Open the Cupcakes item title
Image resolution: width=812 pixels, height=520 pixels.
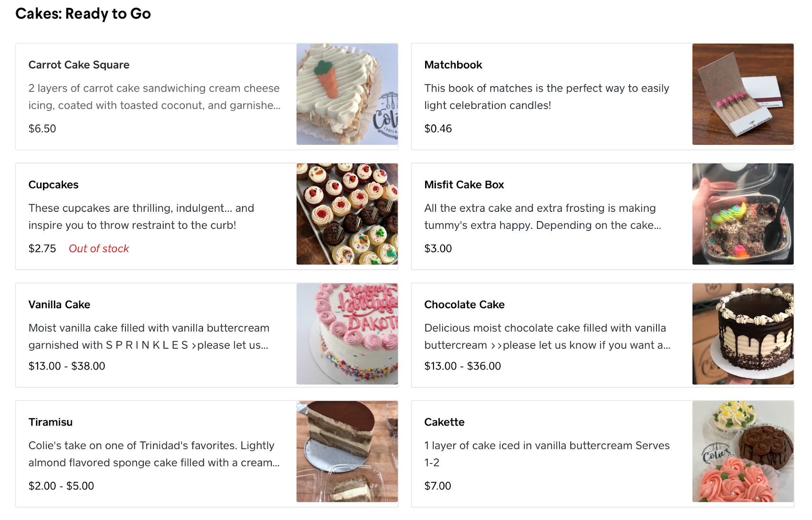click(53, 185)
